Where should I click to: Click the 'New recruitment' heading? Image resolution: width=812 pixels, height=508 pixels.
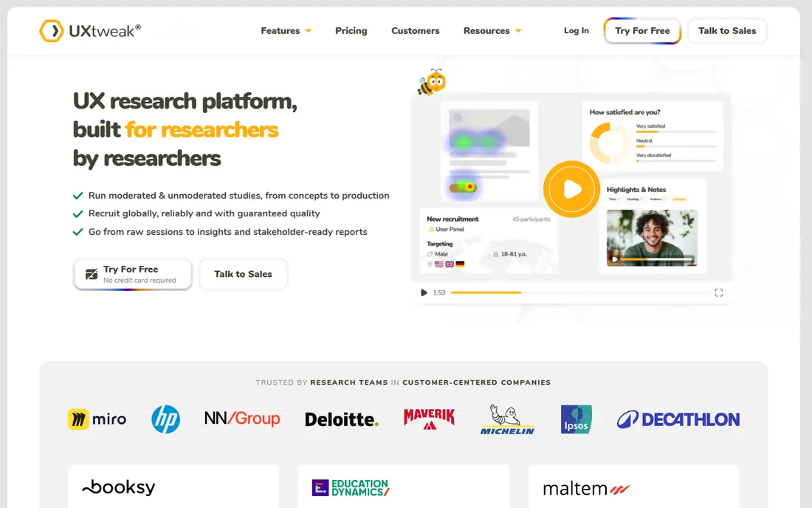coord(453,219)
